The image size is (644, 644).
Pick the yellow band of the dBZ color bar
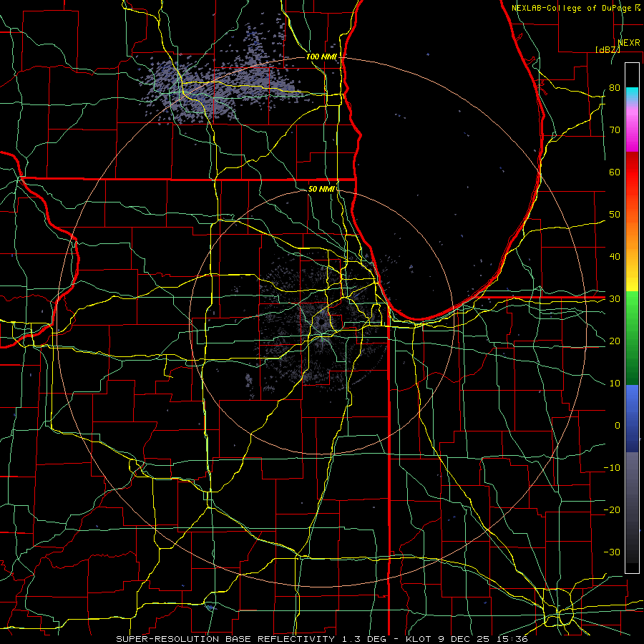tap(632, 279)
